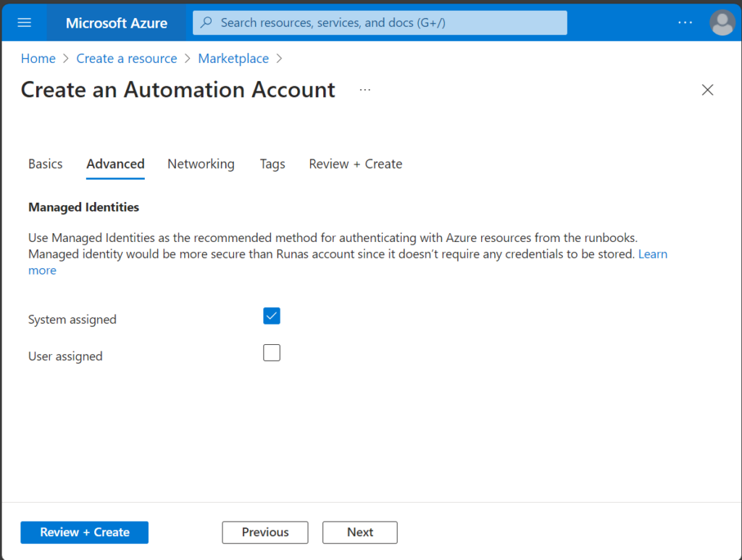The width and height of the screenshot is (742, 560).
Task: Click the blue Review + Create button
Action: coord(85,532)
